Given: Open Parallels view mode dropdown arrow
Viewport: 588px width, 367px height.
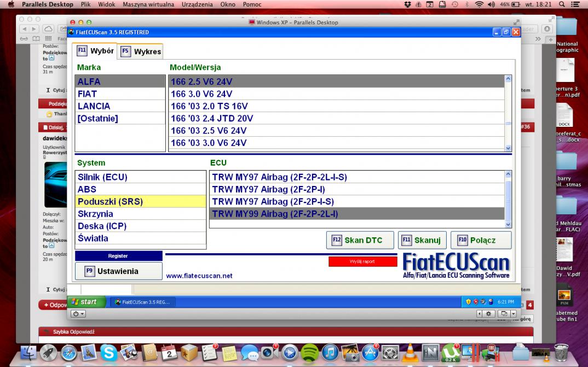Looking at the screenshot, I should pos(514,314).
